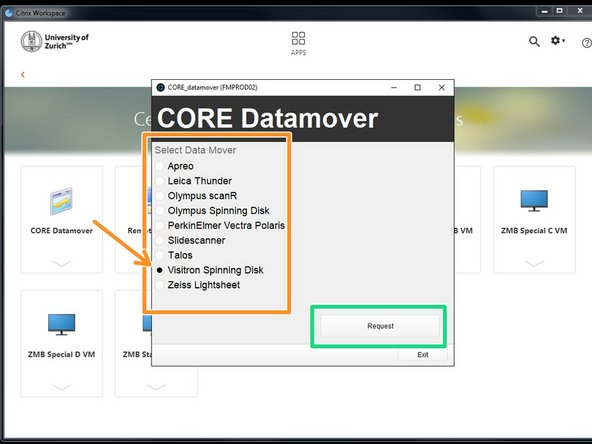Click the ZMB Special D VM label
Screen dimensions: 592x444
[61, 355]
